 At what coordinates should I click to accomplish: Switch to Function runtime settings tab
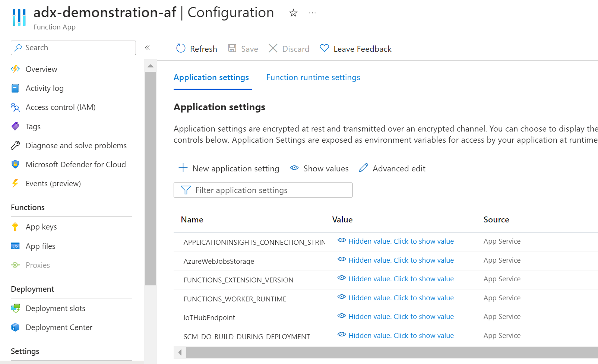313,77
